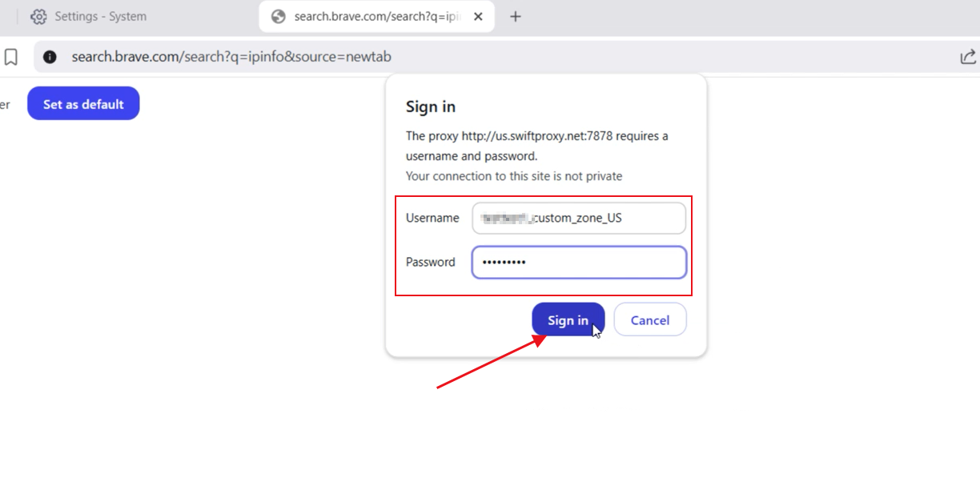Switch to the Settings - System tab

point(100,17)
